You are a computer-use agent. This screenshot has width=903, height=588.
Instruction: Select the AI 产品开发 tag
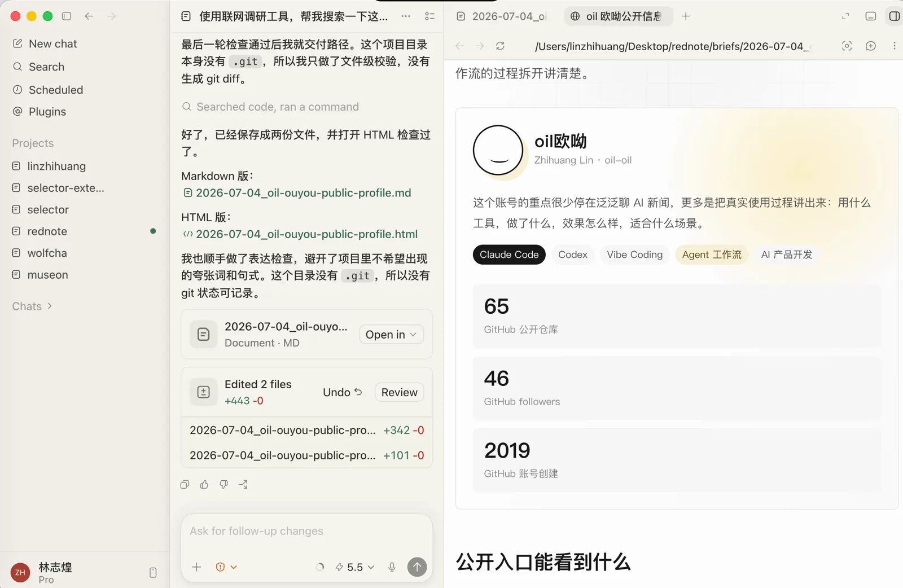[x=787, y=254]
